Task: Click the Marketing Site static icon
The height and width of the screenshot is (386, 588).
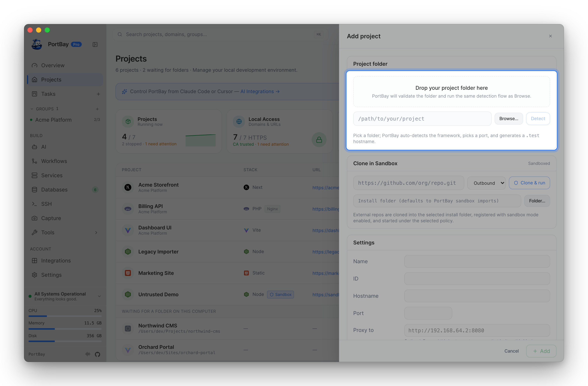Action: pos(128,273)
